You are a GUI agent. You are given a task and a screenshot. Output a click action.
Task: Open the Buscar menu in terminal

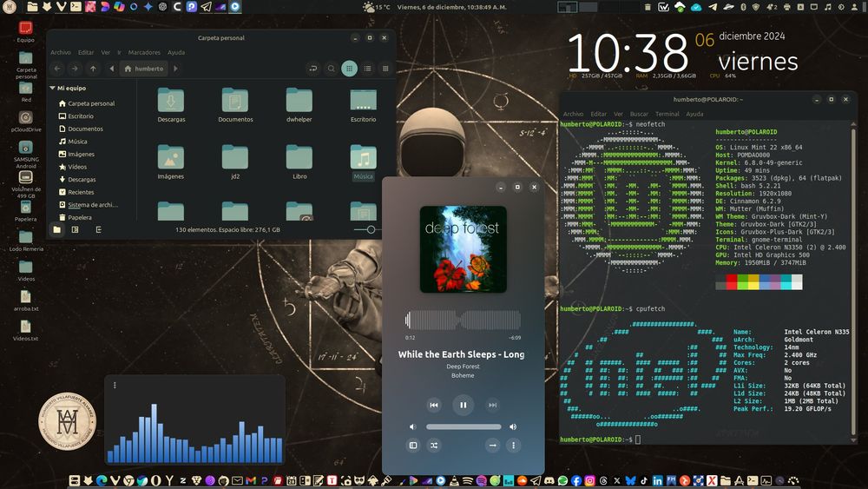(x=639, y=114)
